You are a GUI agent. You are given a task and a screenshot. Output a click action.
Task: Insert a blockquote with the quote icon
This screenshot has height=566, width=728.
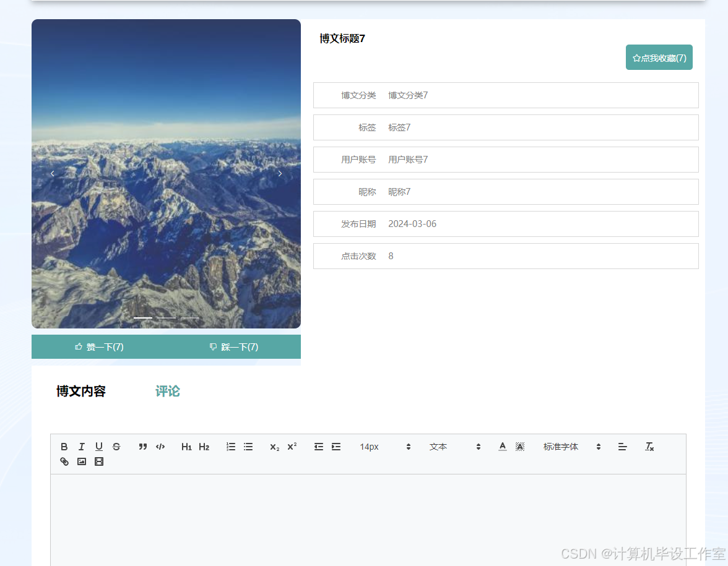coord(142,447)
